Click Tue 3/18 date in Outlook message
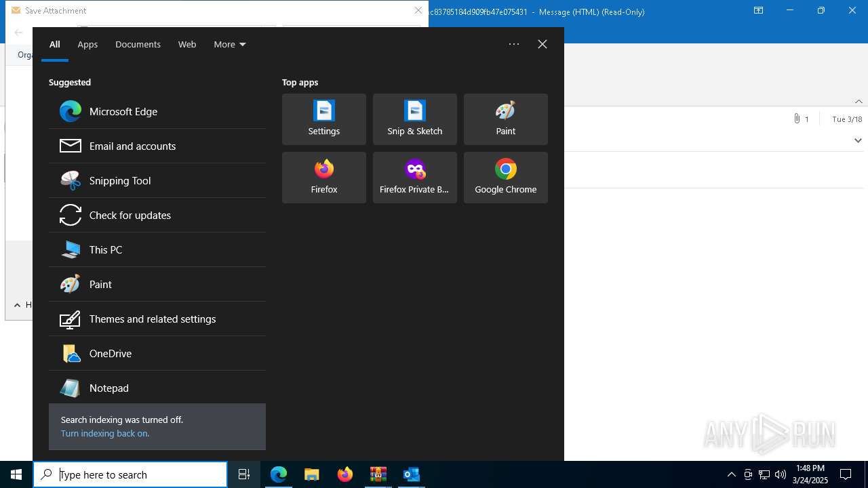868x488 pixels. click(x=847, y=119)
